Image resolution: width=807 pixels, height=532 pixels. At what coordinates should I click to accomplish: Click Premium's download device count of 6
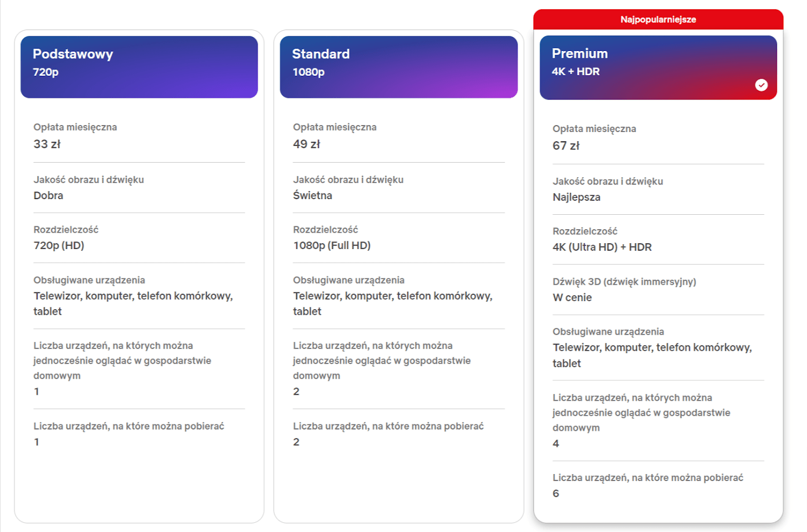pos(556,494)
